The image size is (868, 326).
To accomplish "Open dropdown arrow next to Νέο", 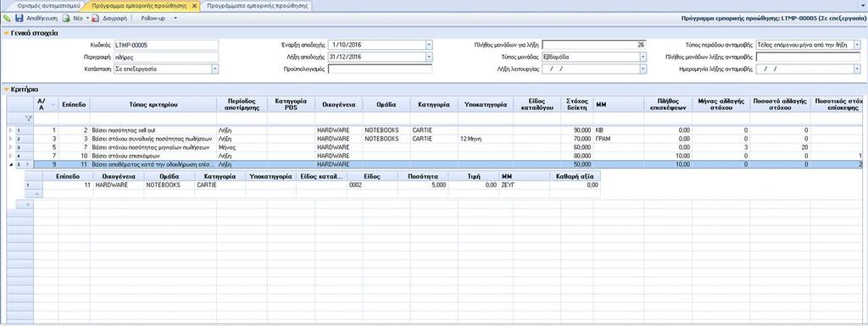I will pyautogui.click(x=87, y=19).
